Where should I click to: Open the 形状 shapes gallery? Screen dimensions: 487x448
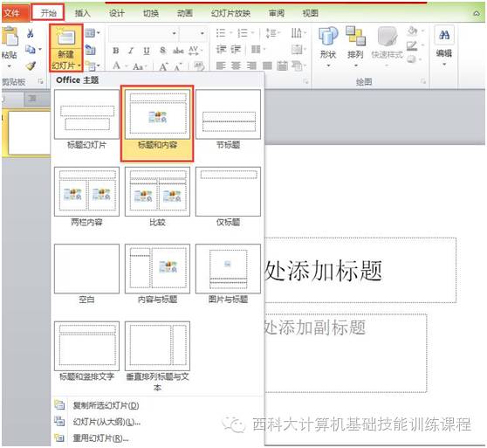(x=328, y=47)
